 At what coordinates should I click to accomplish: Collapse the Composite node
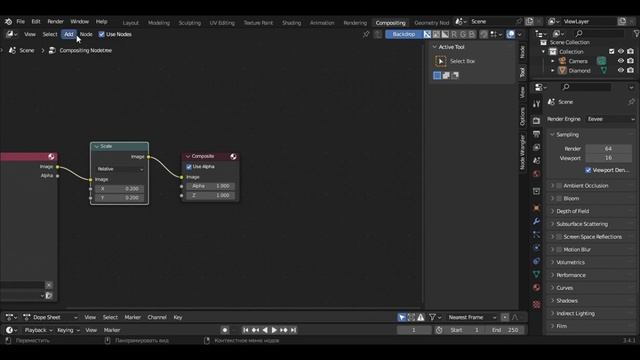pyautogui.click(x=188, y=156)
